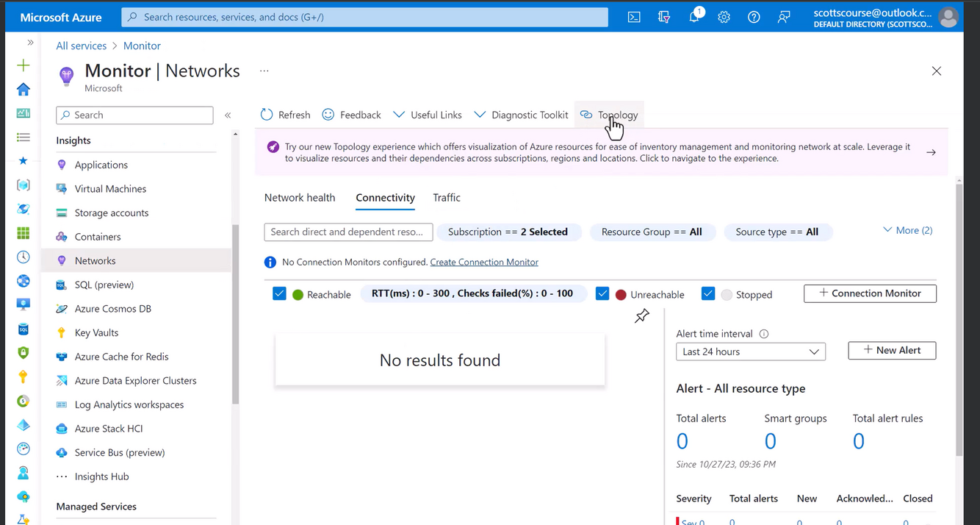Open SQL databases icon in left rail
Image resolution: width=980 pixels, height=525 pixels.
24,329
